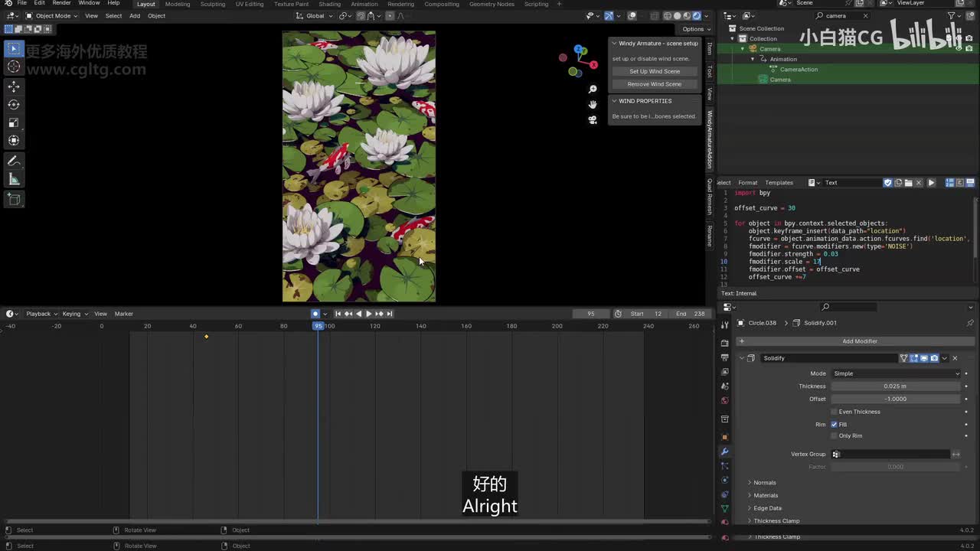Click the Add Modifier button
Viewport: 980px width, 551px height.
tap(859, 341)
